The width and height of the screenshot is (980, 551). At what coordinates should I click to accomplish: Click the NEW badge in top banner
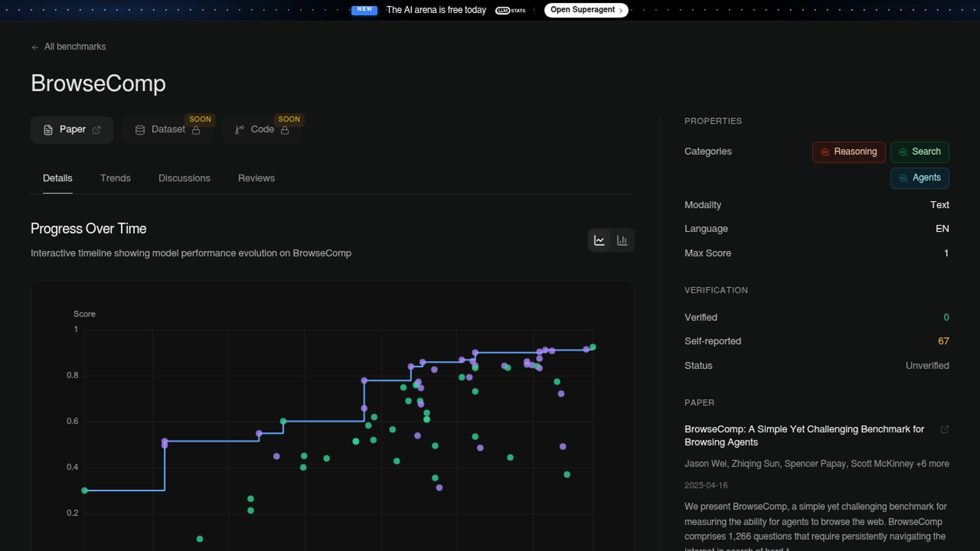[x=364, y=10]
